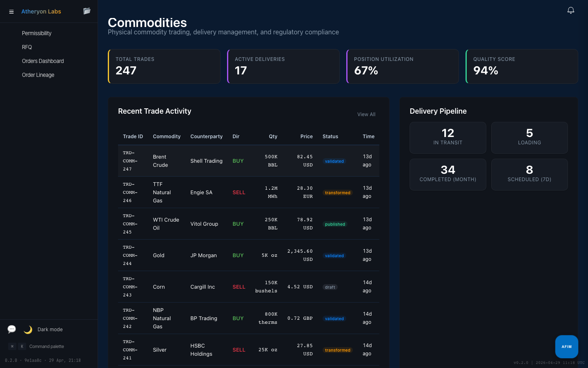Open the Command palette
The image size is (588, 368).
pos(47,346)
